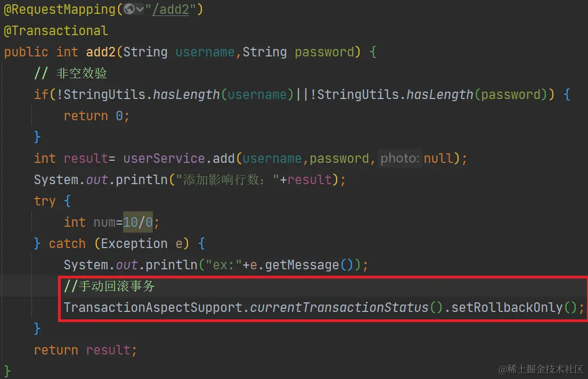Screen dimensions: 588x379
Task: Open the dropdown chevron beside the globe icon
Action: [140, 10]
